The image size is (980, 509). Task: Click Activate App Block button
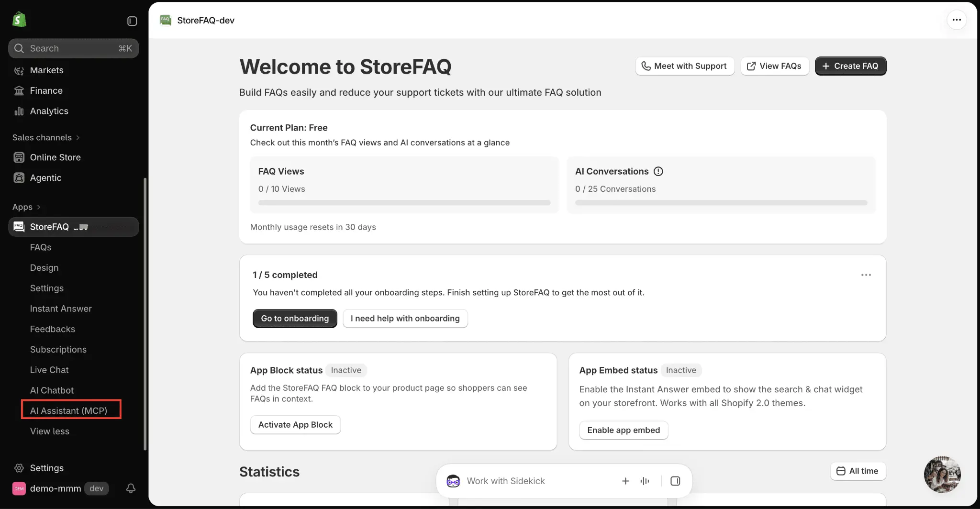click(x=295, y=425)
